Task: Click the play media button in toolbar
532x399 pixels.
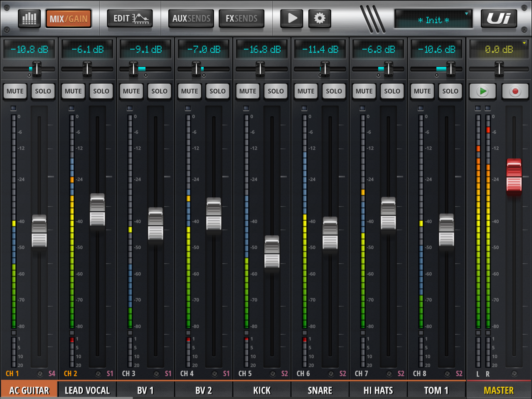Action: pos(292,19)
